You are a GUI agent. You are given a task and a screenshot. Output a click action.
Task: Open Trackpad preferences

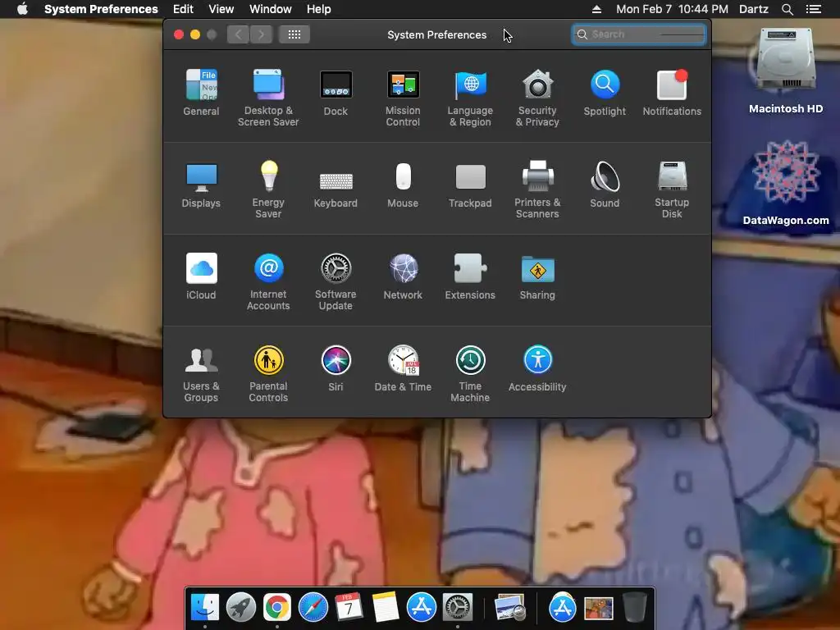(470, 185)
